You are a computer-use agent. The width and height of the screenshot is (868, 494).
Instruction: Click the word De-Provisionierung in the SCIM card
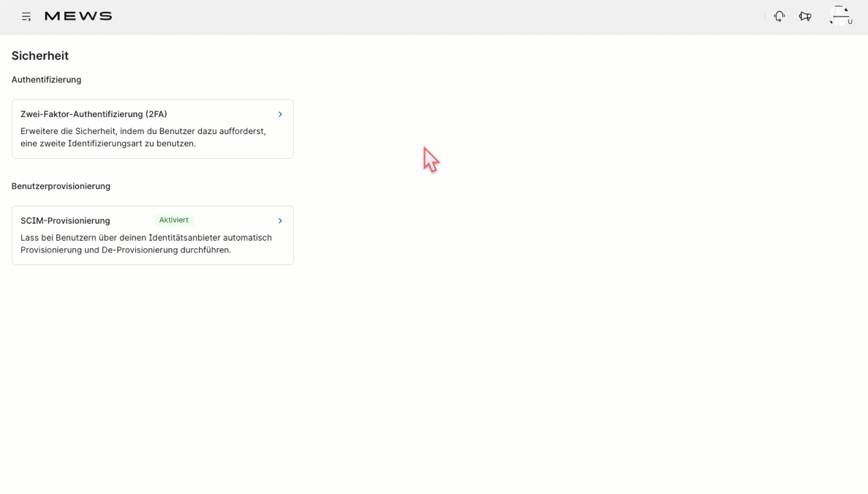[x=139, y=250]
